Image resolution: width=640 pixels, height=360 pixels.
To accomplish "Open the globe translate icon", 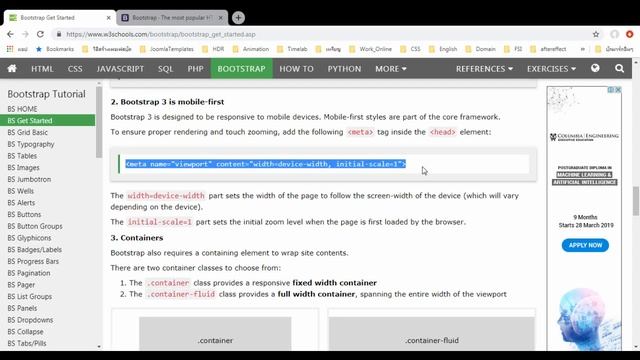I will [595, 68].
